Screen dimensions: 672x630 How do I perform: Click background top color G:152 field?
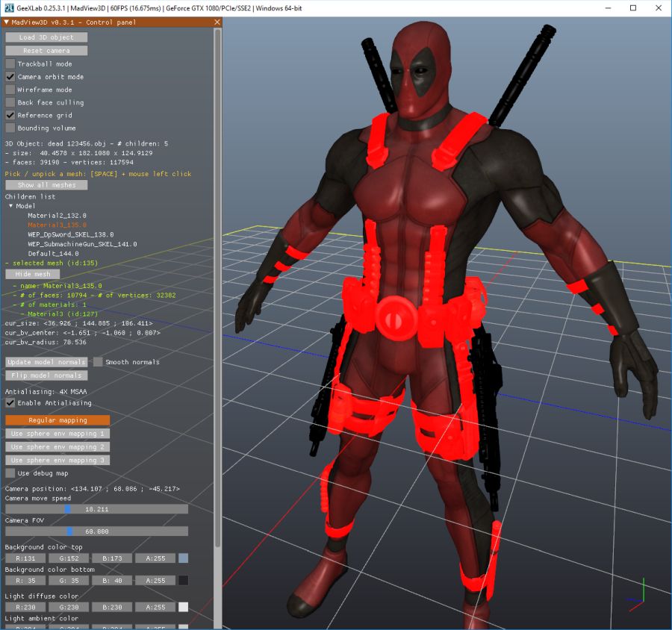click(69, 558)
